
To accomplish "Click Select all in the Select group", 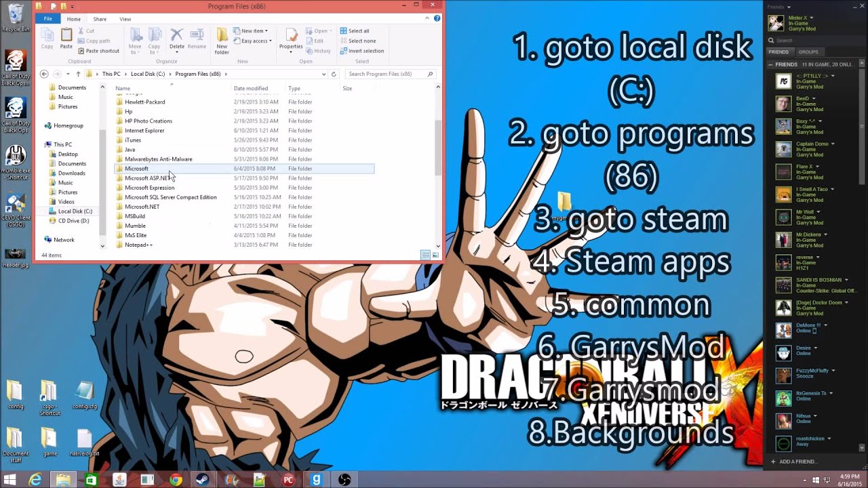I will [x=355, y=31].
